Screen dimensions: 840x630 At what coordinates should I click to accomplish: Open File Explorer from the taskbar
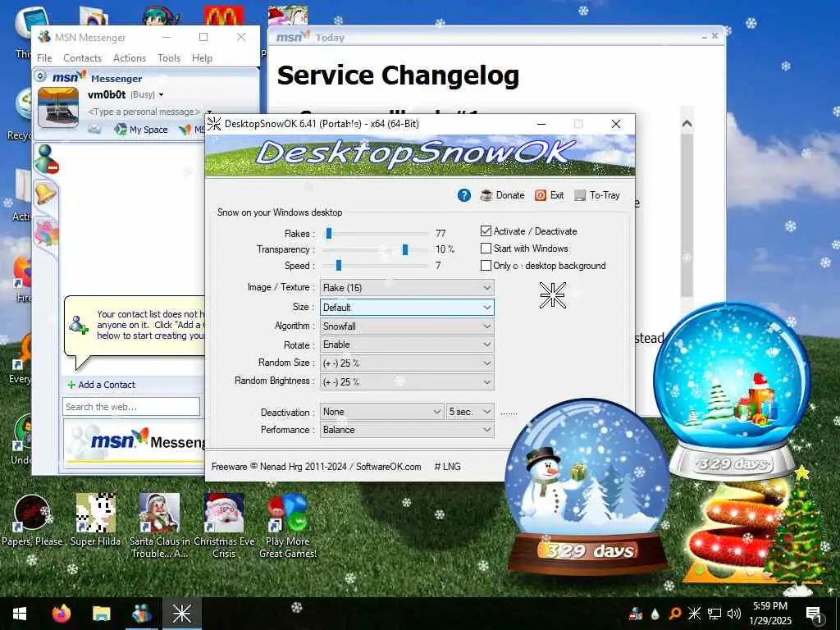(101, 614)
